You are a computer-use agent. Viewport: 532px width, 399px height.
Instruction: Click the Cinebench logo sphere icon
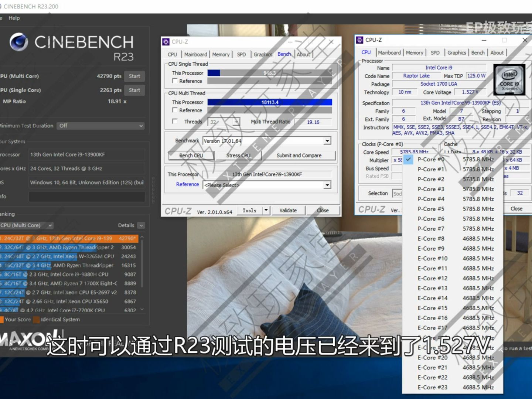click(19, 41)
